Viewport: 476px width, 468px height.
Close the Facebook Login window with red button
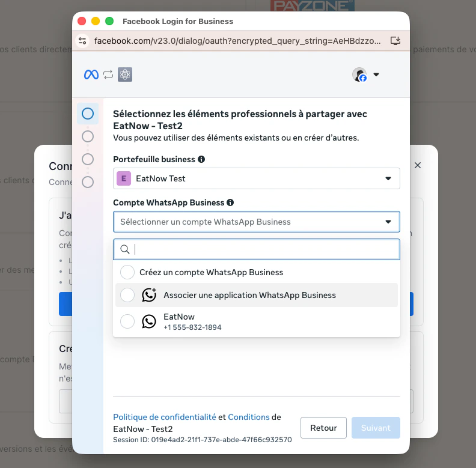82,21
